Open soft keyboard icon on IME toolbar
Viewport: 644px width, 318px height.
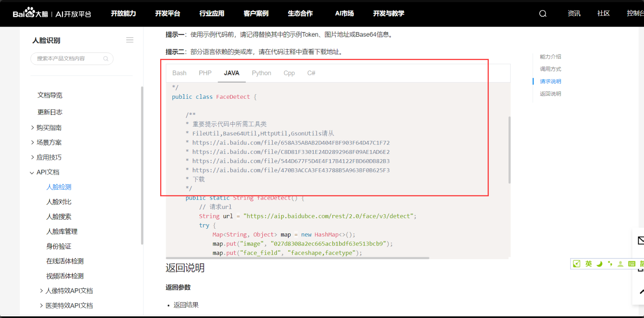click(631, 264)
